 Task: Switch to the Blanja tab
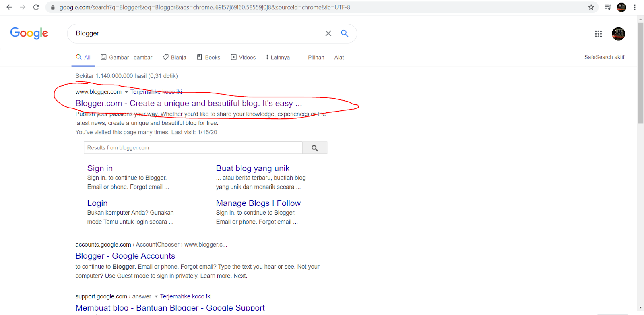[x=174, y=57]
